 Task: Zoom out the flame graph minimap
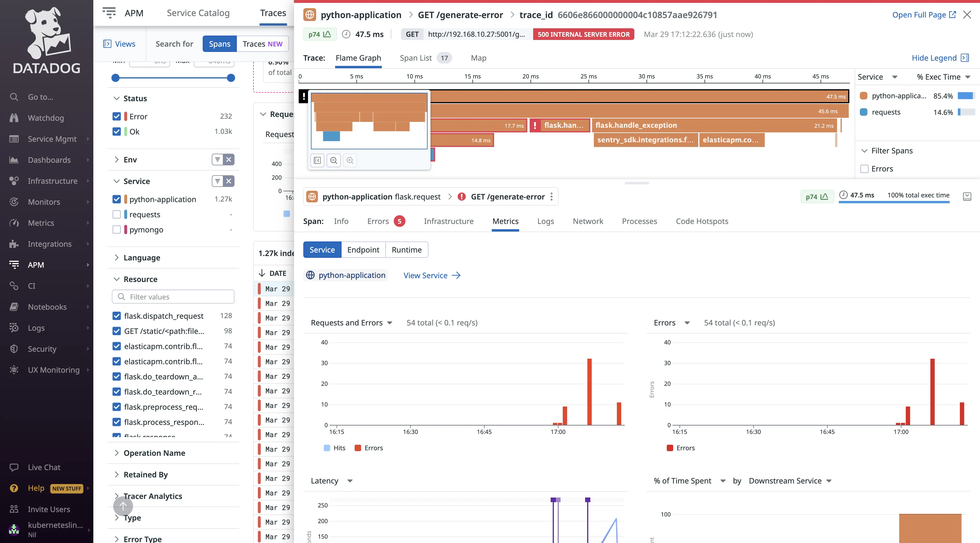(x=334, y=160)
